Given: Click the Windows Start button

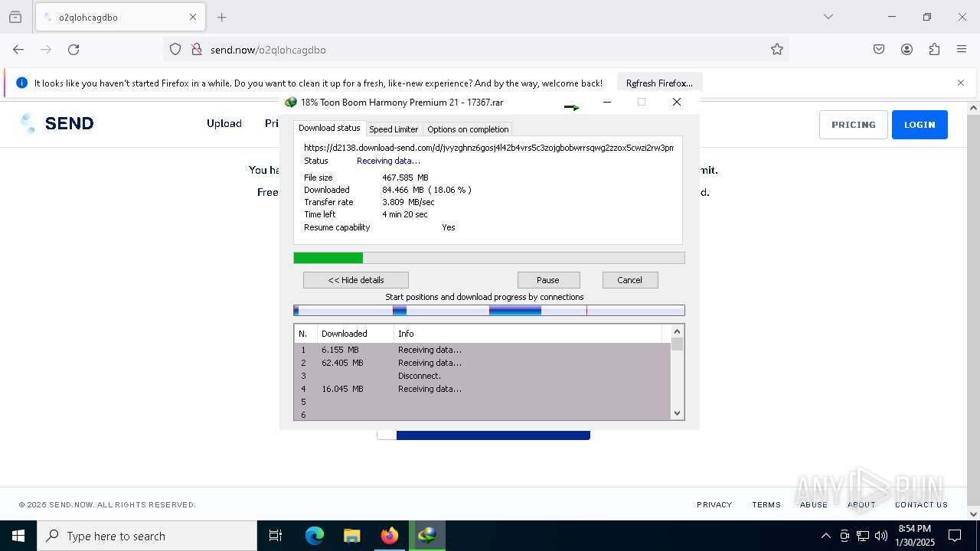Looking at the screenshot, I should click(x=18, y=536).
